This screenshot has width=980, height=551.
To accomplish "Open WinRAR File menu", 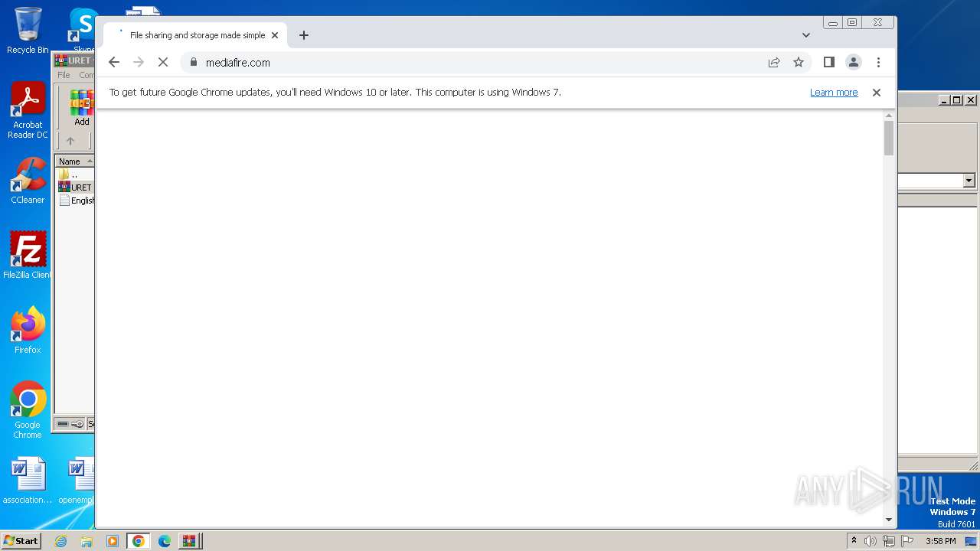I will coord(64,75).
